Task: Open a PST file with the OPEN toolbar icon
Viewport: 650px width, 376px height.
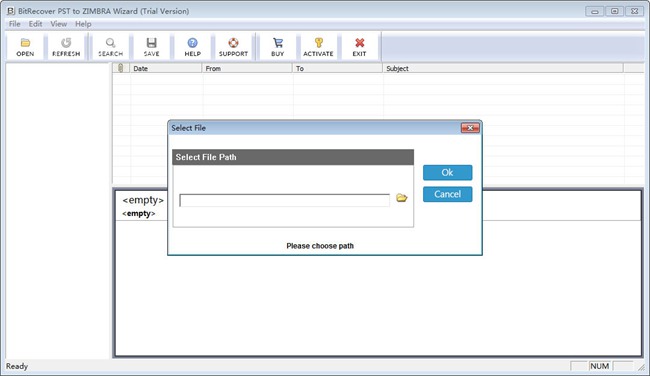Action: 25,47
